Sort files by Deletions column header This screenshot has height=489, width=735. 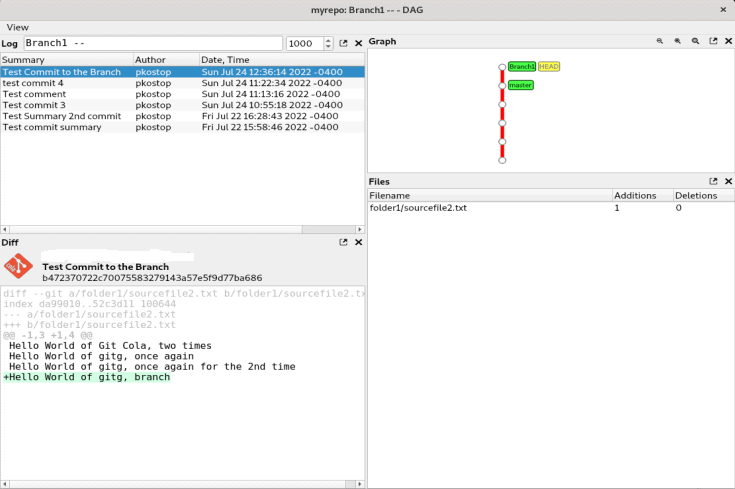click(x=704, y=196)
